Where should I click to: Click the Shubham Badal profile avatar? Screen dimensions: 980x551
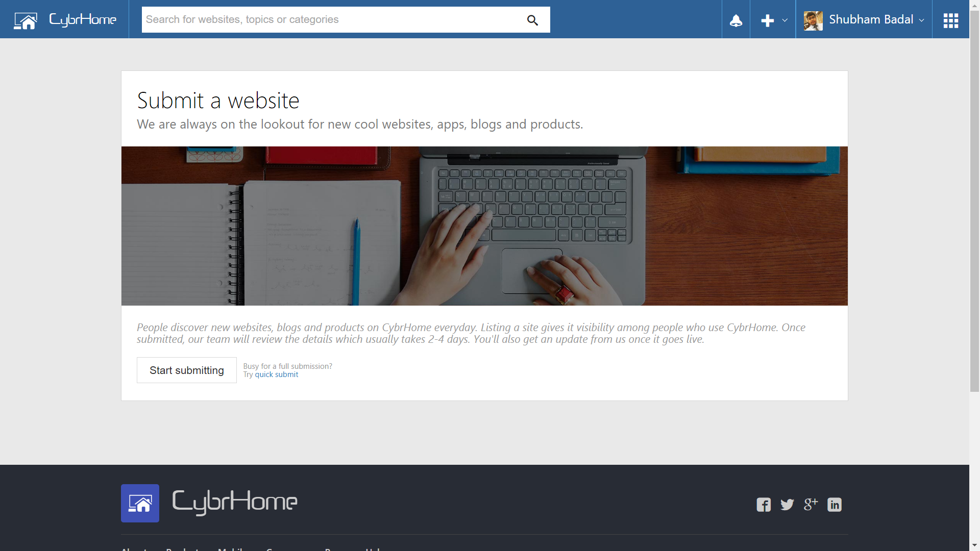(x=813, y=21)
